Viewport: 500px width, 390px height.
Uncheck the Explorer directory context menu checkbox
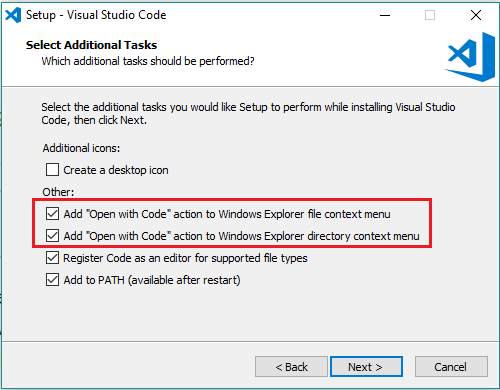click(53, 236)
